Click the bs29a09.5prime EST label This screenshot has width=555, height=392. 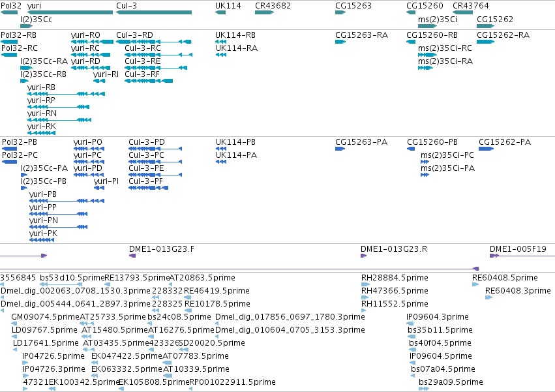pos(451,382)
